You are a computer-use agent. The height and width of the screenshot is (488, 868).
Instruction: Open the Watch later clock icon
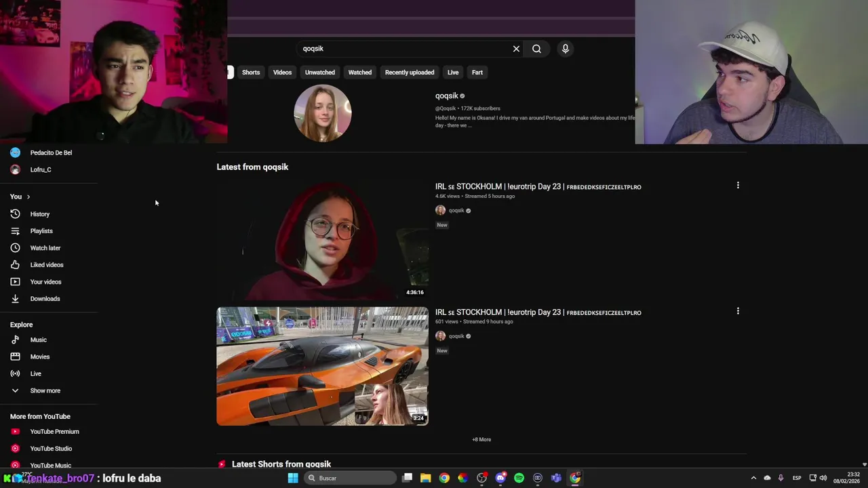click(x=15, y=248)
